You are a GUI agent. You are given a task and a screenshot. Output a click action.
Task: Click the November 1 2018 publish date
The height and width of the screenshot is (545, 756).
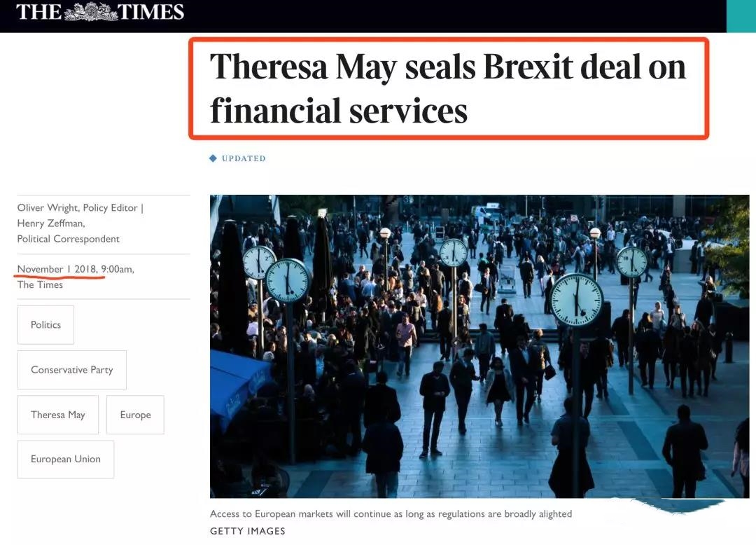pyautogui.click(x=57, y=269)
